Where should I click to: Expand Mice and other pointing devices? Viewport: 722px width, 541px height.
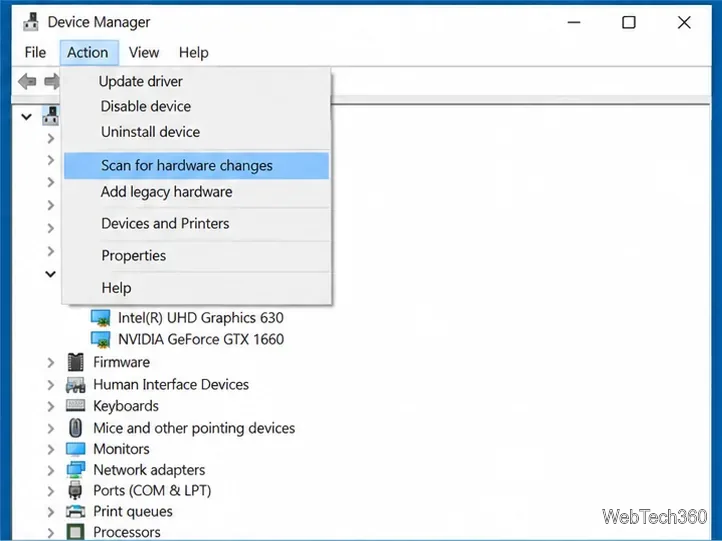[x=51, y=428]
